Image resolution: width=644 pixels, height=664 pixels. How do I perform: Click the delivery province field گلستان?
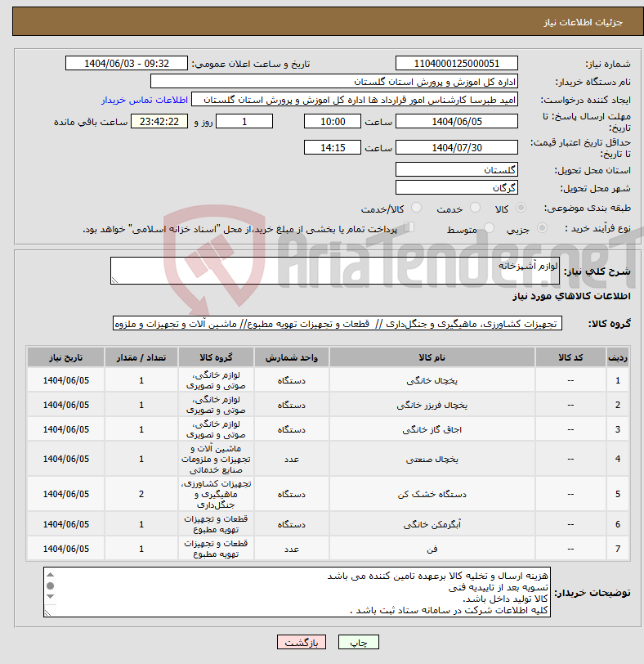457,170
